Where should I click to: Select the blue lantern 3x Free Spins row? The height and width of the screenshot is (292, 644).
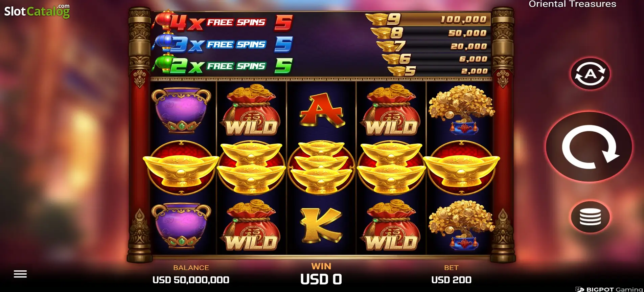(223, 44)
